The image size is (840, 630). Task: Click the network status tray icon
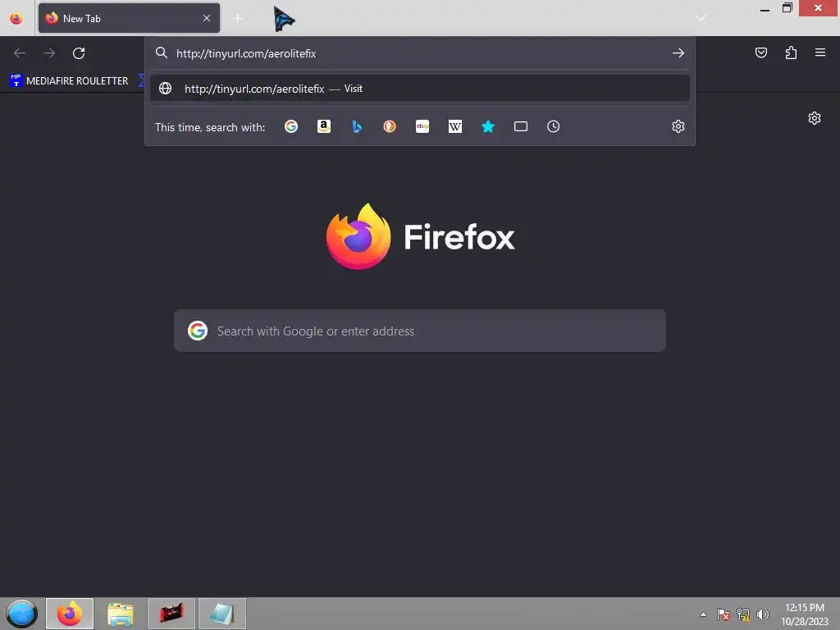(x=743, y=614)
